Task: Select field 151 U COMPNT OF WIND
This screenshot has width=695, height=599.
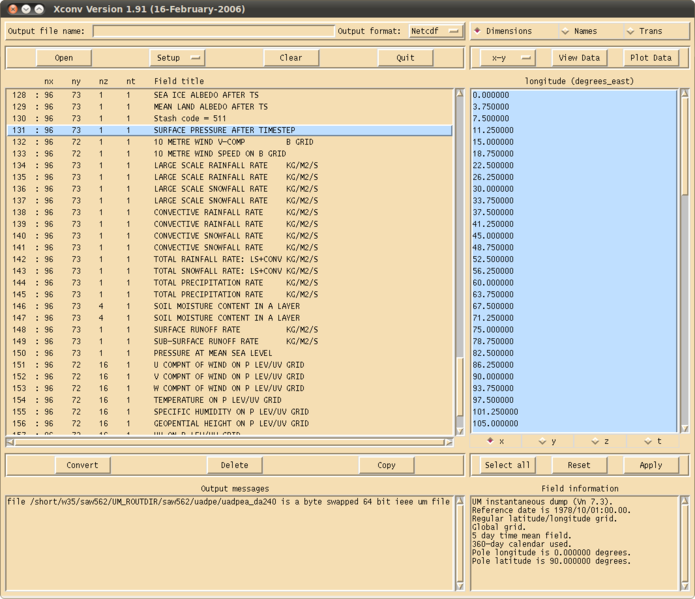Action: (230, 365)
